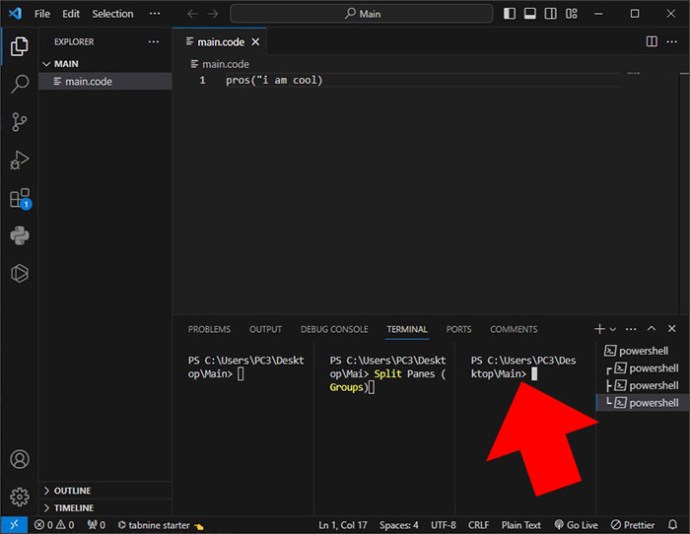Image resolution: width=690 pixels, height=534 pixels.
Task: Open Explorer Views and More Actions ellipsis
Action: coord(154,42)
